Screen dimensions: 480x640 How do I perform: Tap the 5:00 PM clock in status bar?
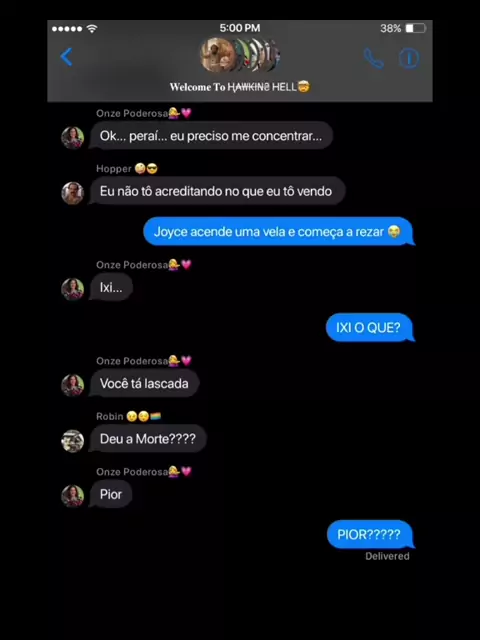pos(240,28)
